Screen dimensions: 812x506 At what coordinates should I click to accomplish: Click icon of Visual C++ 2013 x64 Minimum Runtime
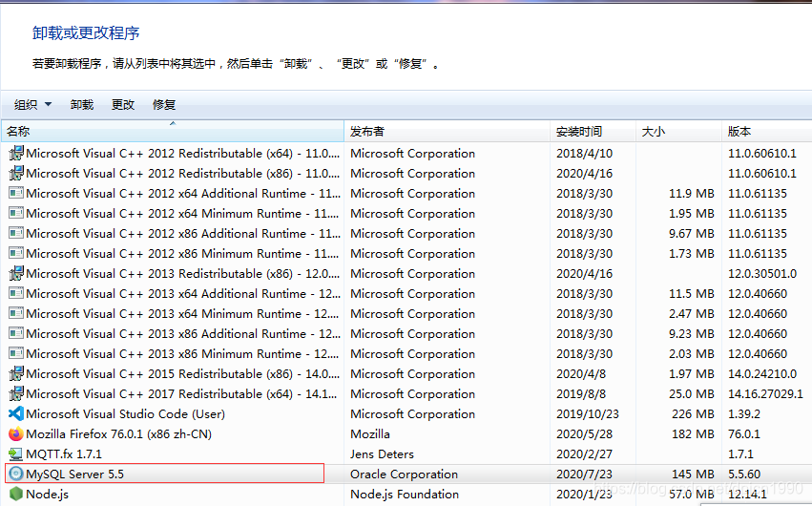point(16,313)
